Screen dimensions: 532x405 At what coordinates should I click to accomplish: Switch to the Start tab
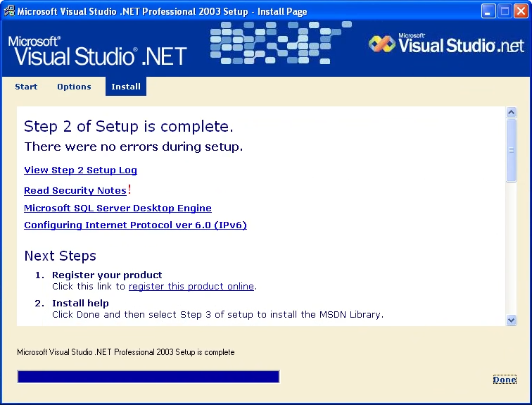pyautogui.click(x=26, y=87)
